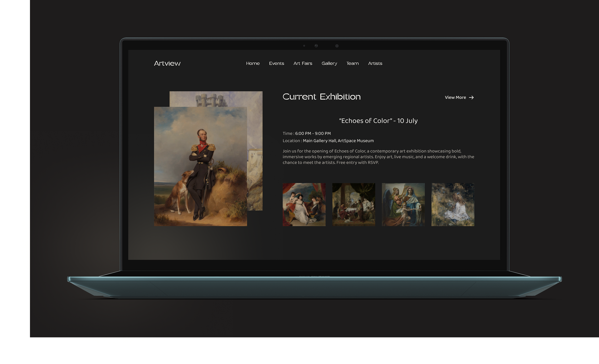Image resolution: width=599 pixels, height=364 pixels.
Task: Open the Artists nav item
Action: tap(375, 63)
